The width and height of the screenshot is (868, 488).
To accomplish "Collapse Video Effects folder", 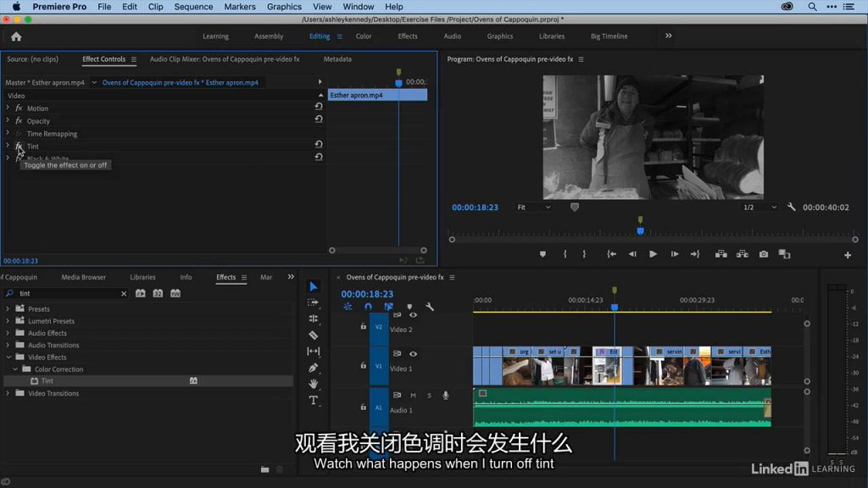I will pyautogui.click(x=8, y=358).
